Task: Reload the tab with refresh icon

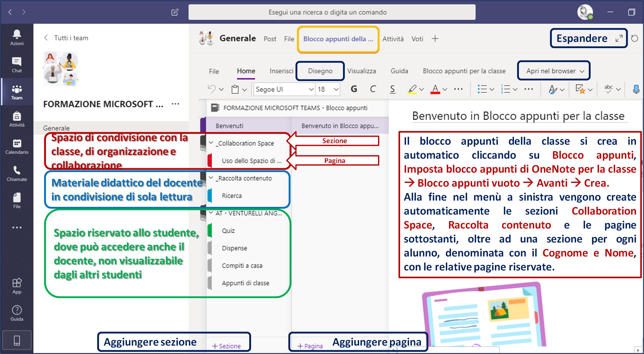Action: (x=634, y=39)
